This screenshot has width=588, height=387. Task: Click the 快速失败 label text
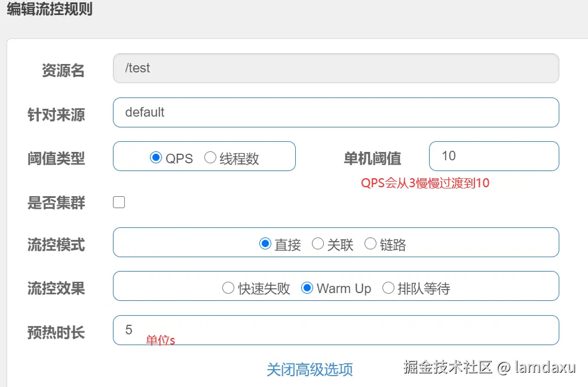coord(264,289)
